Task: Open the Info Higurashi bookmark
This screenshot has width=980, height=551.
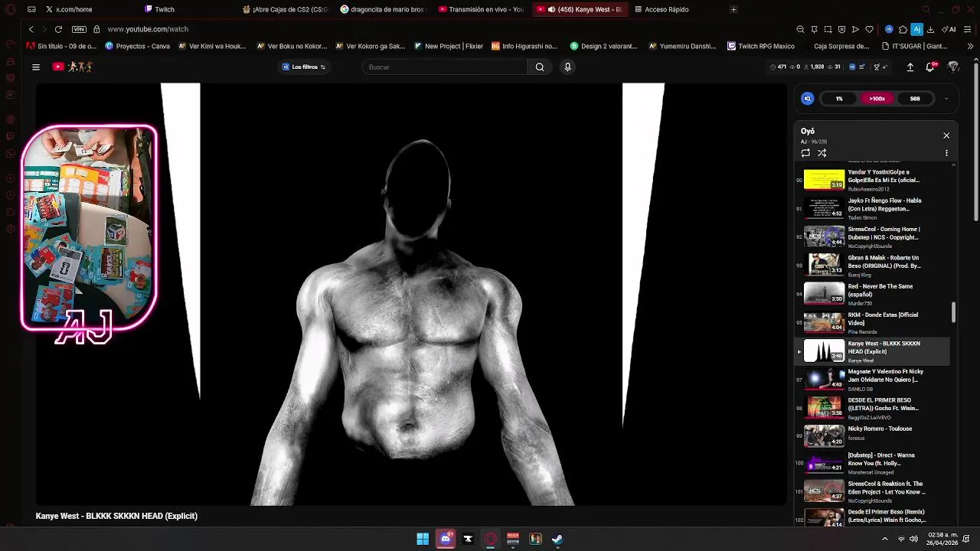Action: tap(524, 46)
